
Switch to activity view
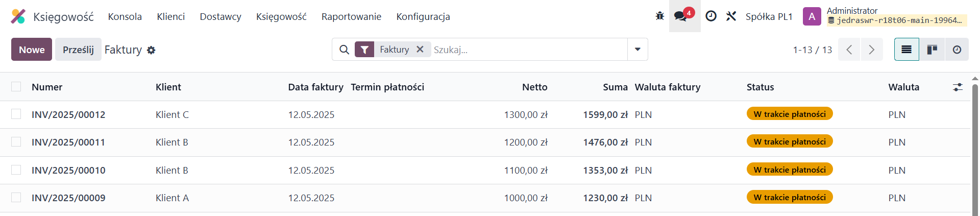pos(957,50)
